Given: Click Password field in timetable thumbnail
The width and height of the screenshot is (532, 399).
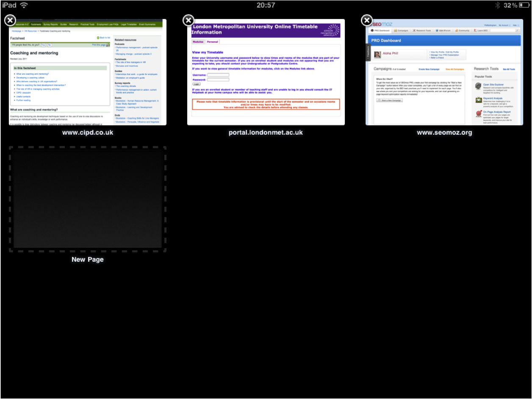Looking at the screenshot, I should (x=218, y=79).
